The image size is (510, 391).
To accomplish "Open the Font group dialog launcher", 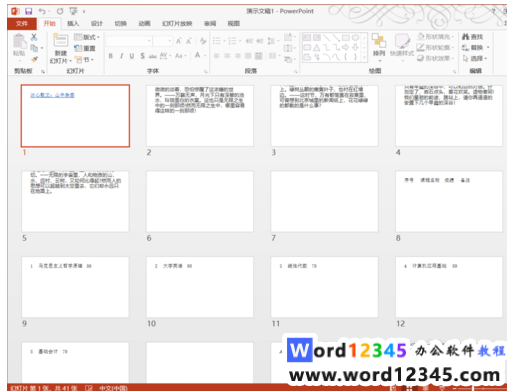I will (x=206, y=71).
